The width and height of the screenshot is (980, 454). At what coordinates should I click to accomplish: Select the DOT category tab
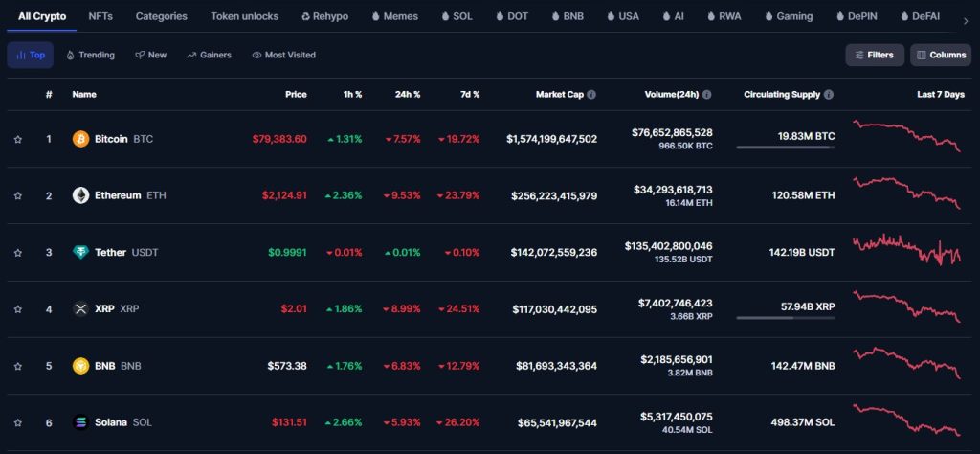[x=512, y=16]
